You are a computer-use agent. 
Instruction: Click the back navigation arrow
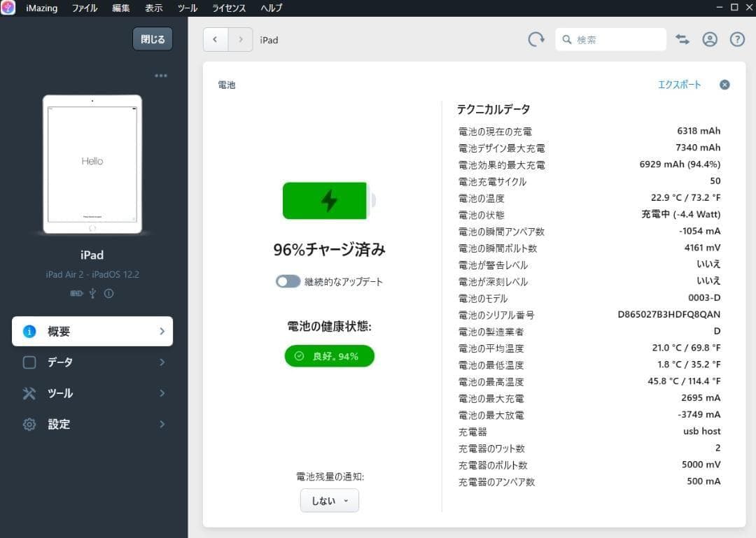point(215,40)
